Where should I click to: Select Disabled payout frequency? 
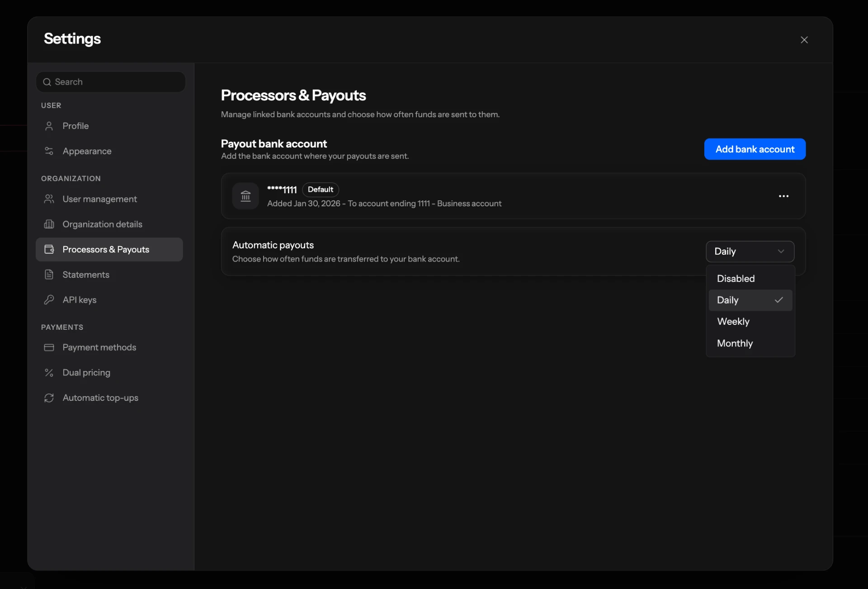[750, 279]
